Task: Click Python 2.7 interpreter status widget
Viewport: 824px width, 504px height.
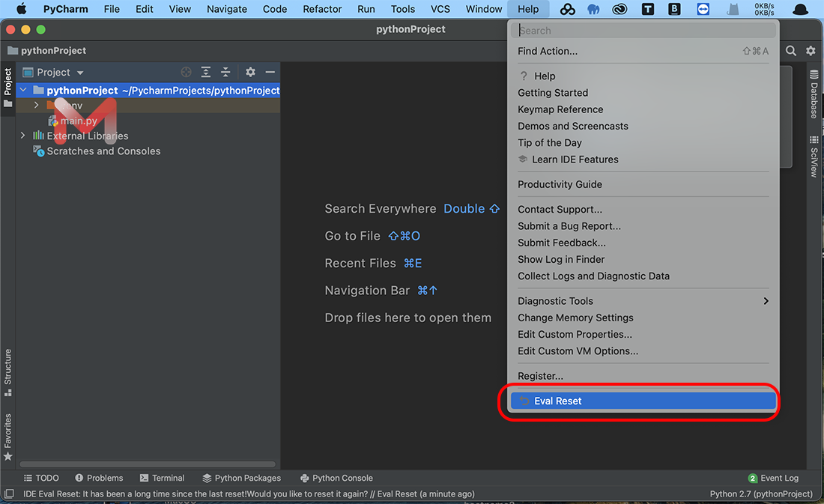Action: [761, 494]
